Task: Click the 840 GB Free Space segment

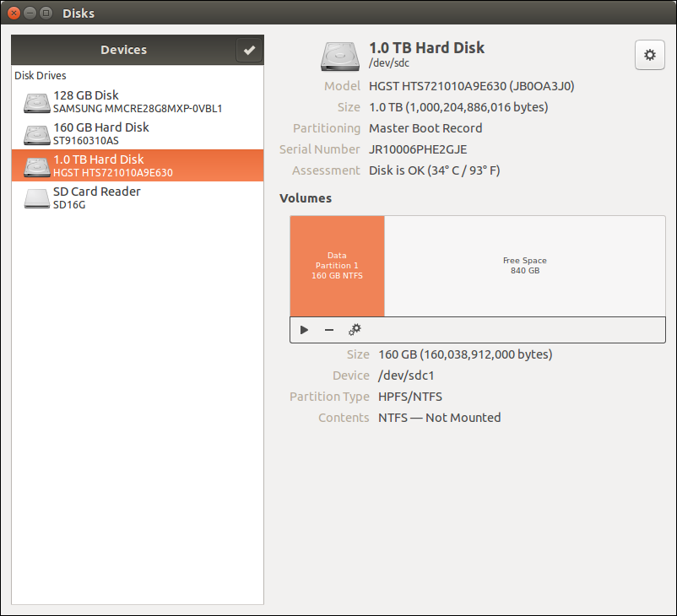Action: click(524, 266)
